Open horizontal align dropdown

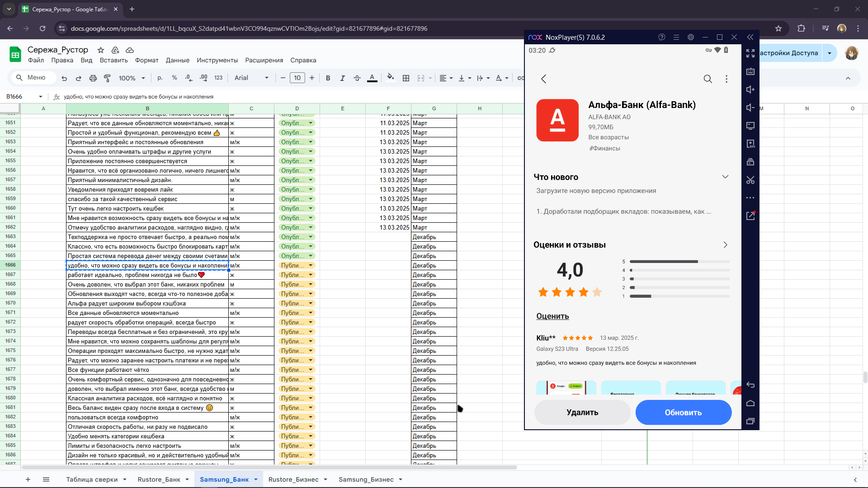tap(446, 78)
